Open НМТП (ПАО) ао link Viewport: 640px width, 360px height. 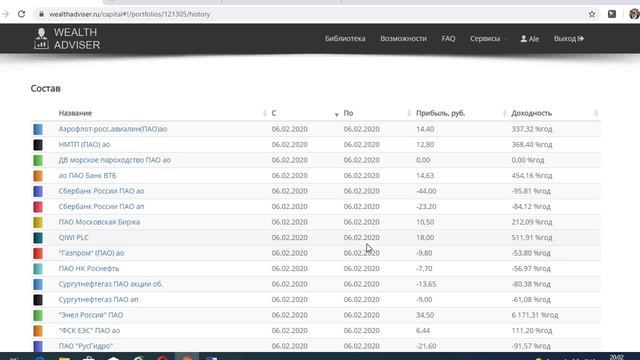tap(84, 144)
